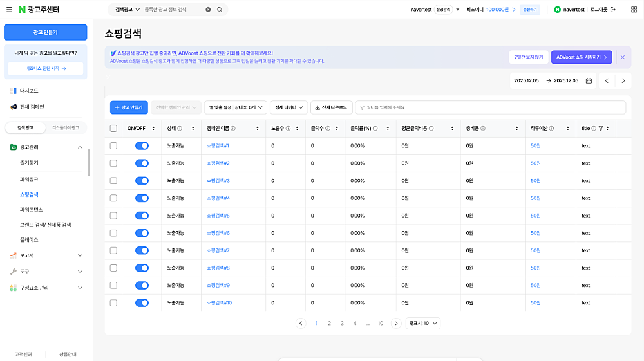The height and width of the screenshot is (361, 644).
Task: Go to page 3 of the table
Action: tap(342, 323)
